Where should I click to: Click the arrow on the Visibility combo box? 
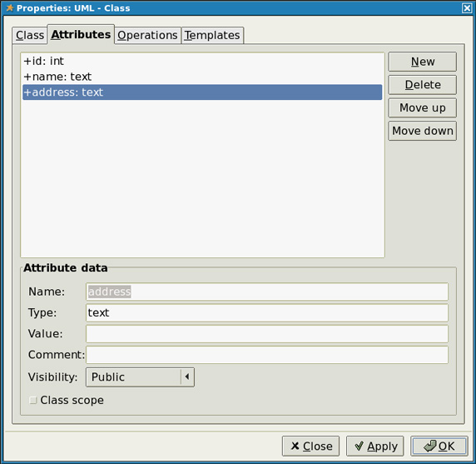pyautogui.click(x=187, y=377)
